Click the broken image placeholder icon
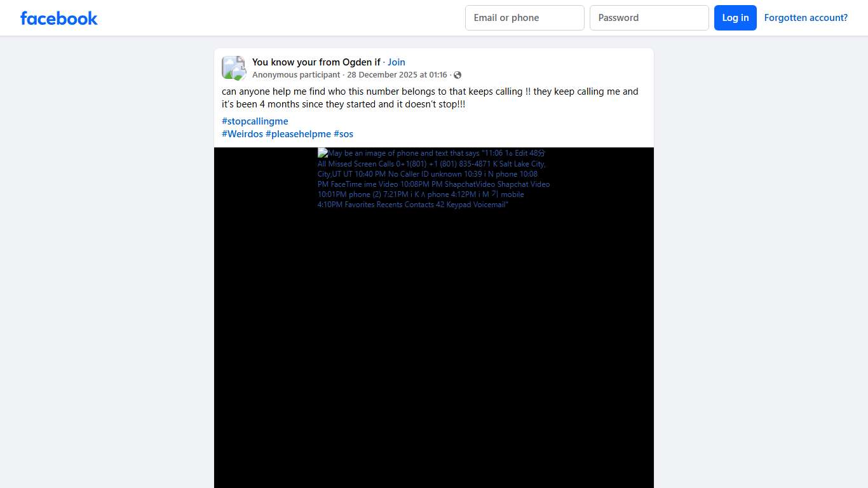The width and height of the screenshot is (868, 488). click(323, 153)
